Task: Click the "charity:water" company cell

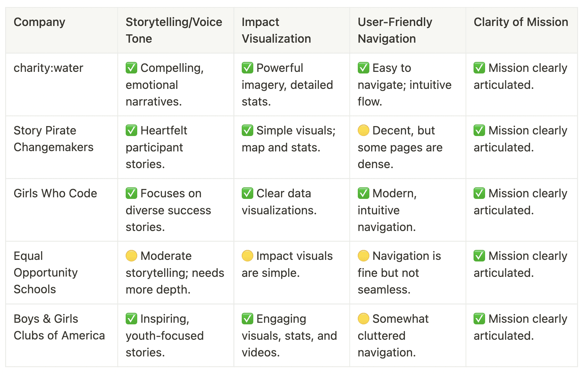Action: tap(48, 68)
